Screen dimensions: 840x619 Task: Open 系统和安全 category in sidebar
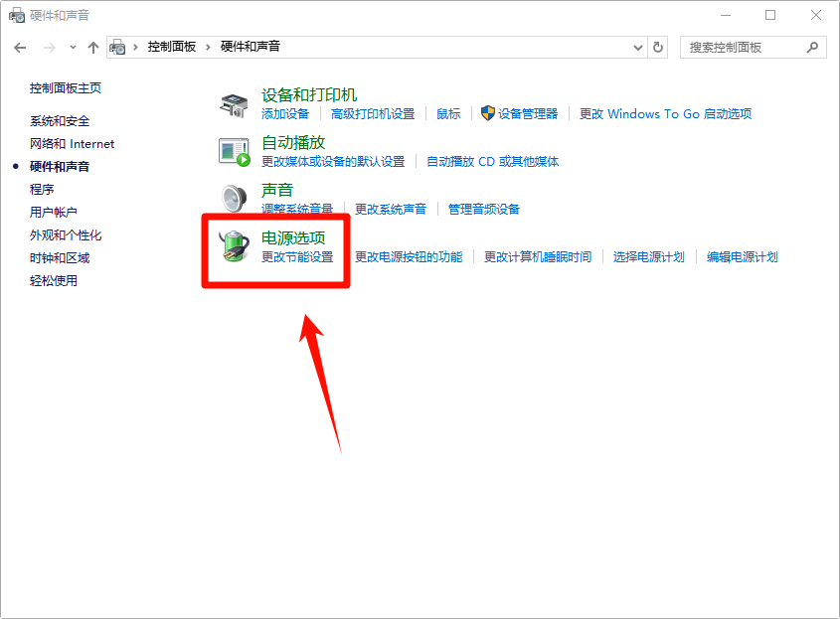[x=60, y=121]
